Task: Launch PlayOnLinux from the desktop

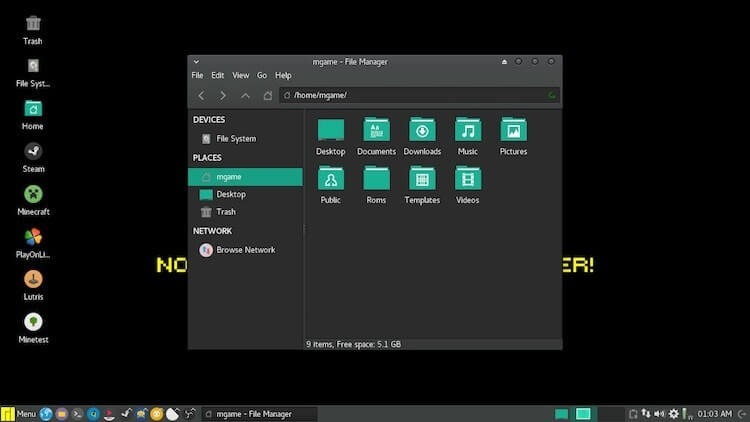Action: (x=33, y=243)
